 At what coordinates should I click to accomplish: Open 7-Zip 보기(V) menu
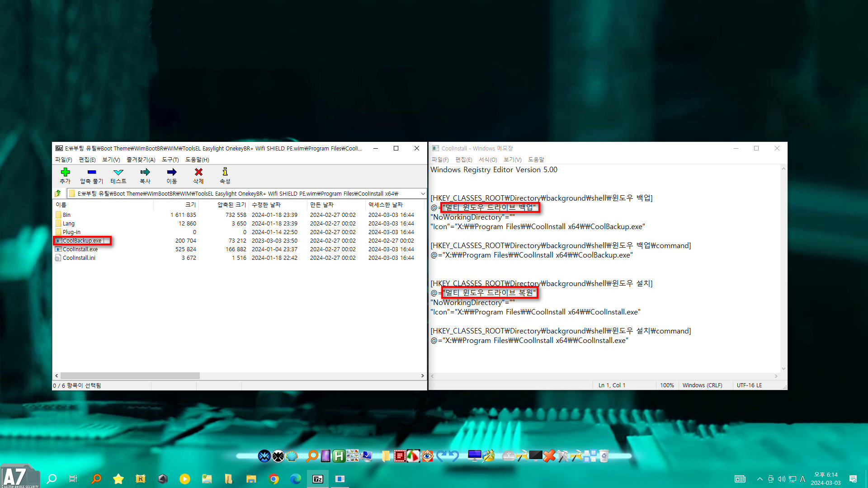pos(111,160)
